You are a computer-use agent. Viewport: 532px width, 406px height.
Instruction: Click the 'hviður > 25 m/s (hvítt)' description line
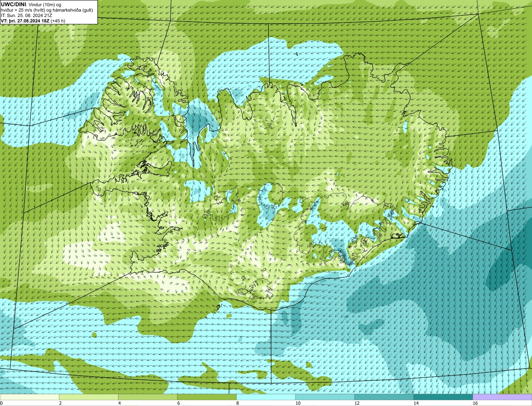(x=47, y=10)
